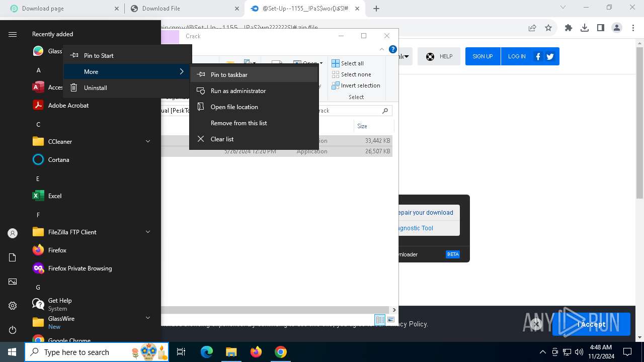This screenshot has width=644, height=362.
Task: Open the Power options icon
Action: tap(13, 330)
